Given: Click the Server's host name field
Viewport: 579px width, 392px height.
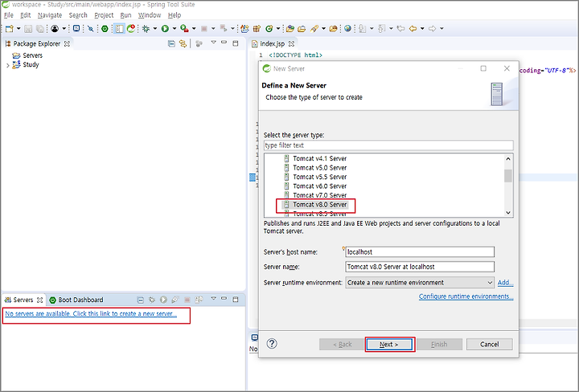Looking at the screenshot, I should tap(420, 252).
